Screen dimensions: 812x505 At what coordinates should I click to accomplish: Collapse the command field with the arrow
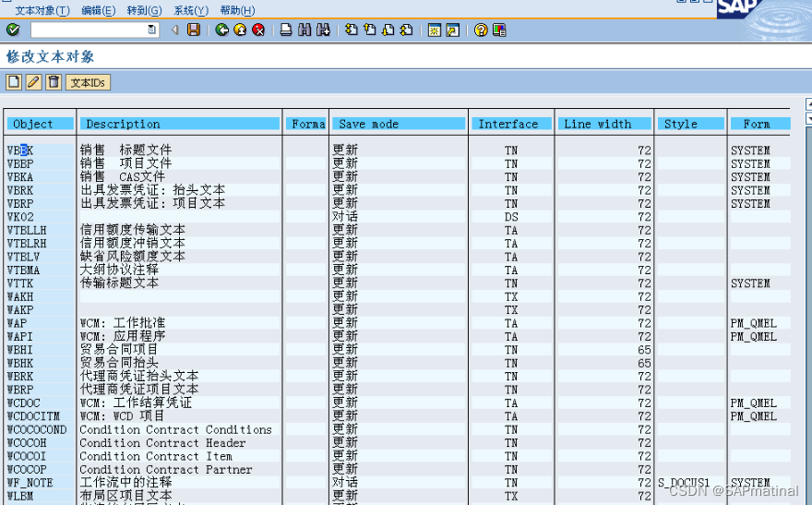tap(175, 30)
